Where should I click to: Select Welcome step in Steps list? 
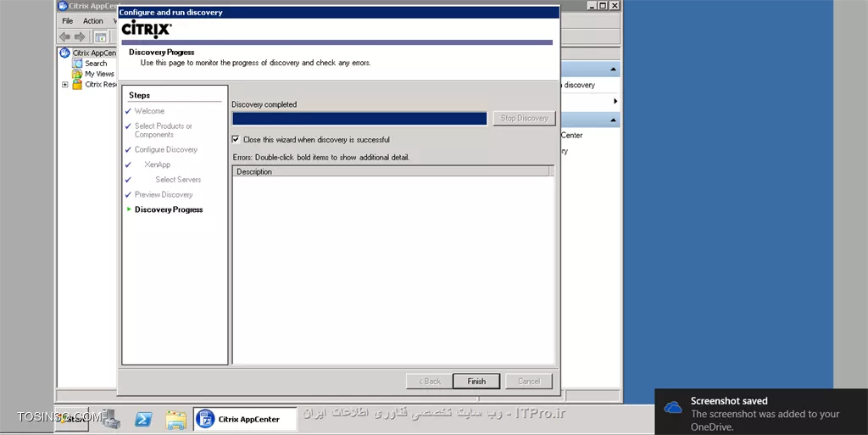[x=149, y=111]
